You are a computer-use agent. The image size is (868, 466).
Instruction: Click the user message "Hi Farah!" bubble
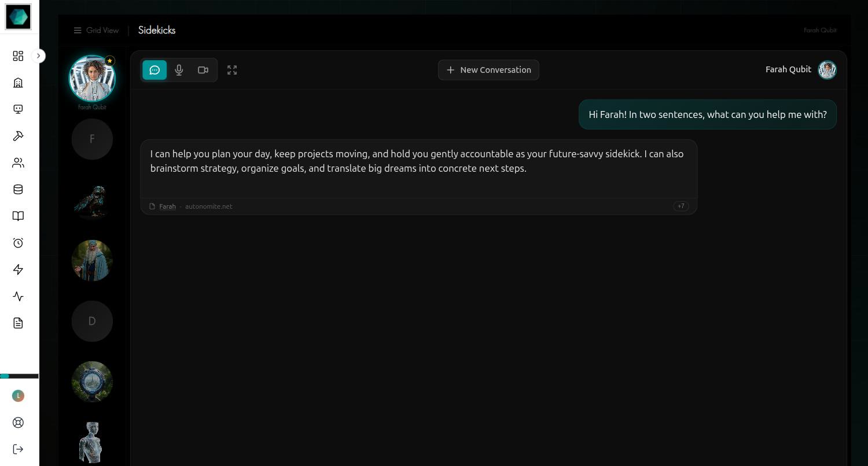708,114
